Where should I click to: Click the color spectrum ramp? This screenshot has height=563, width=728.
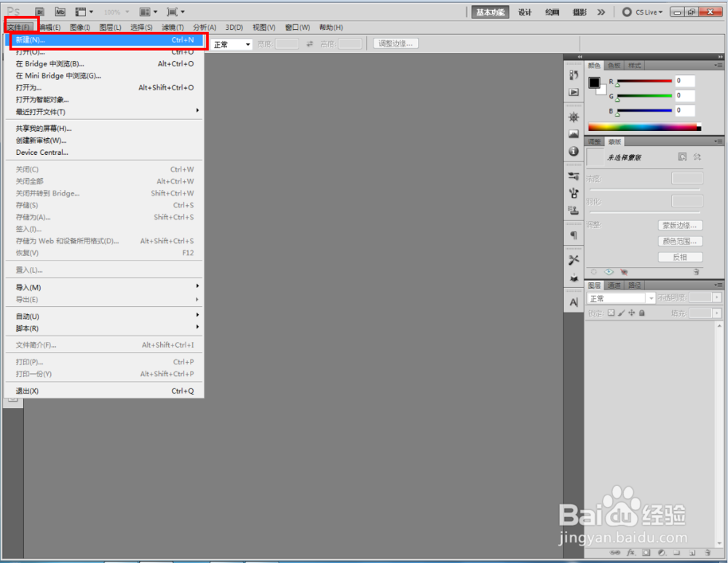click(x=644, y=127)
